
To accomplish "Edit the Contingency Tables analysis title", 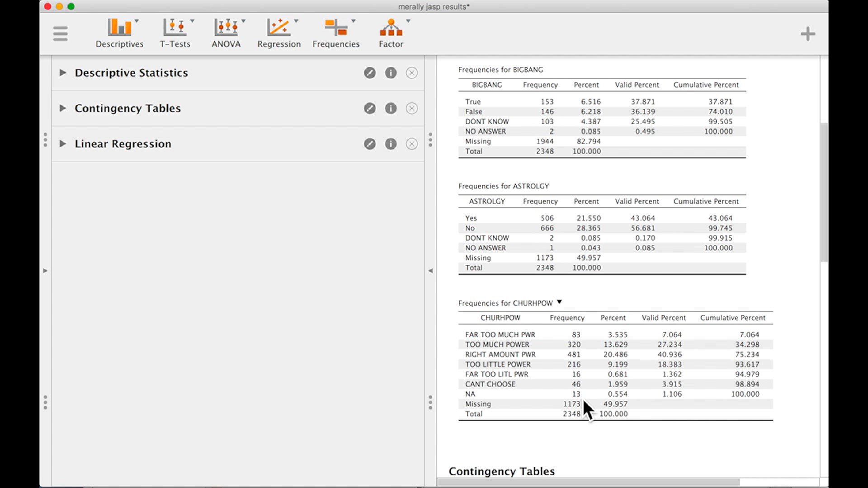I will tap(370, 108).
